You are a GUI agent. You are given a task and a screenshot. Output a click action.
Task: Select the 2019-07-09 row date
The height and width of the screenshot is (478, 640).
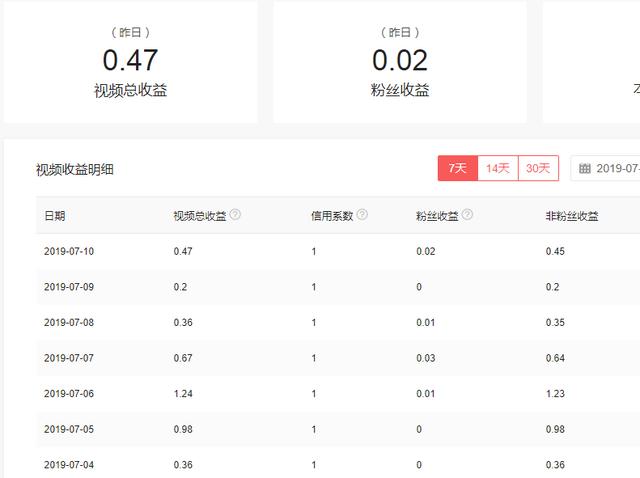69,287
